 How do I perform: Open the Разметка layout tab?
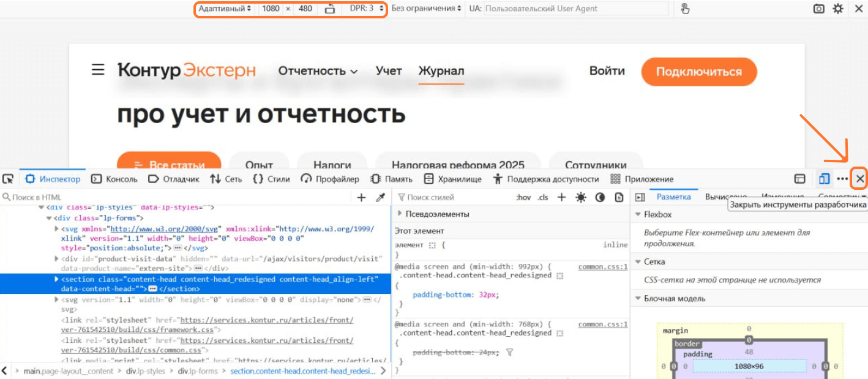673,197
